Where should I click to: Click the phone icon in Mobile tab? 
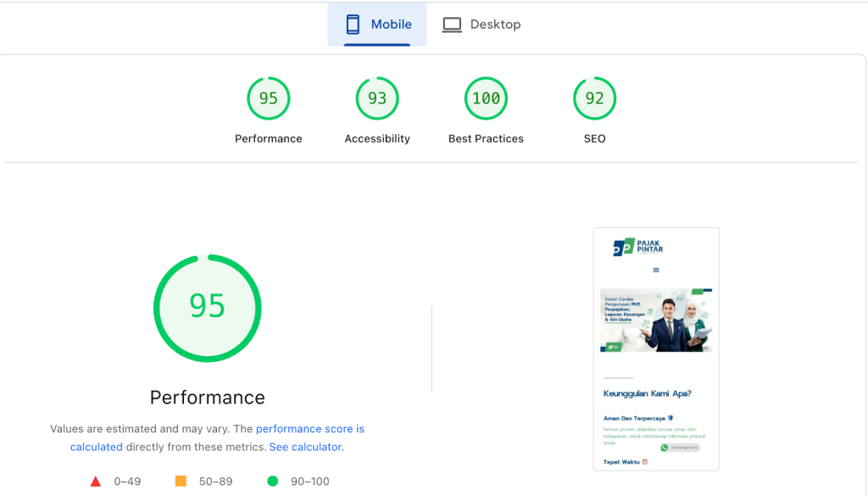pos(353,25)
